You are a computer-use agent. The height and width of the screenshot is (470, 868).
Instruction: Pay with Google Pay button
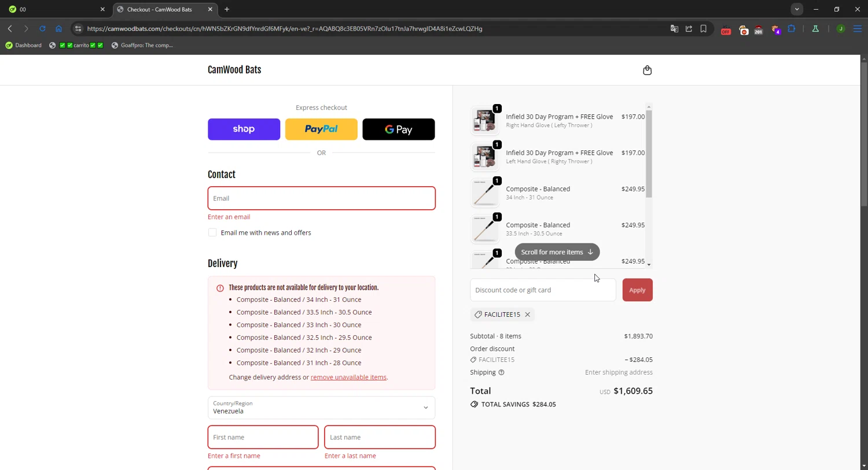tap(399, 129)
